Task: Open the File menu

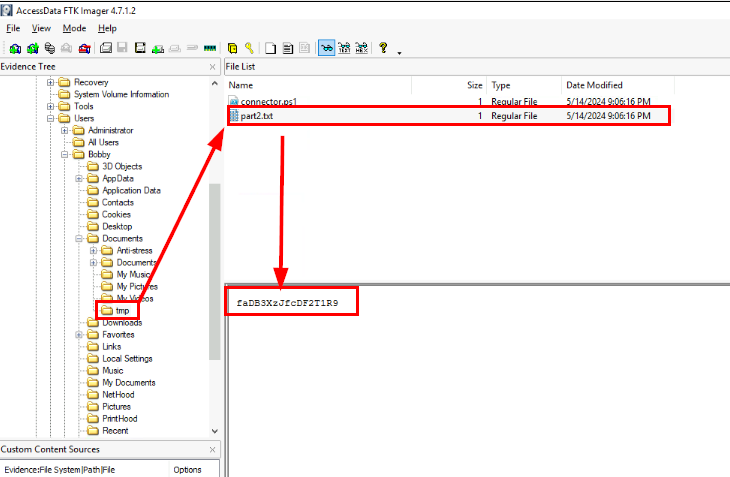Action: [13, 28]
